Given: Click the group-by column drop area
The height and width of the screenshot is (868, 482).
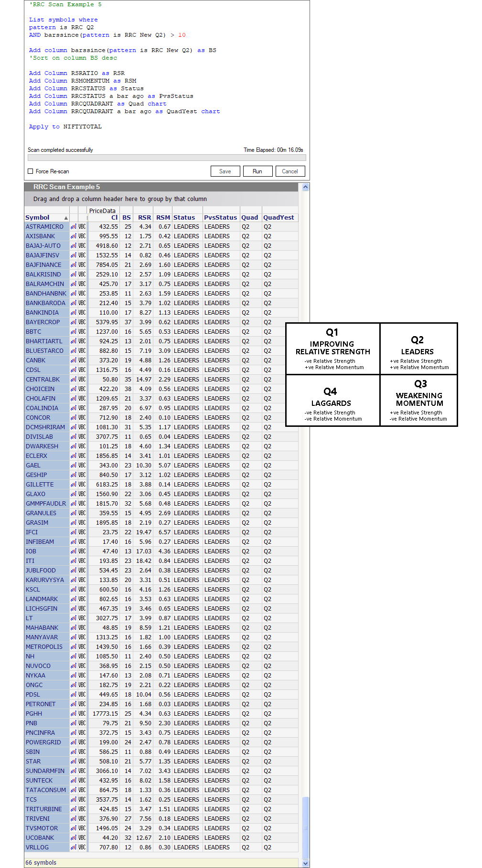Looking at the screenshot, I should coord(161,199).
